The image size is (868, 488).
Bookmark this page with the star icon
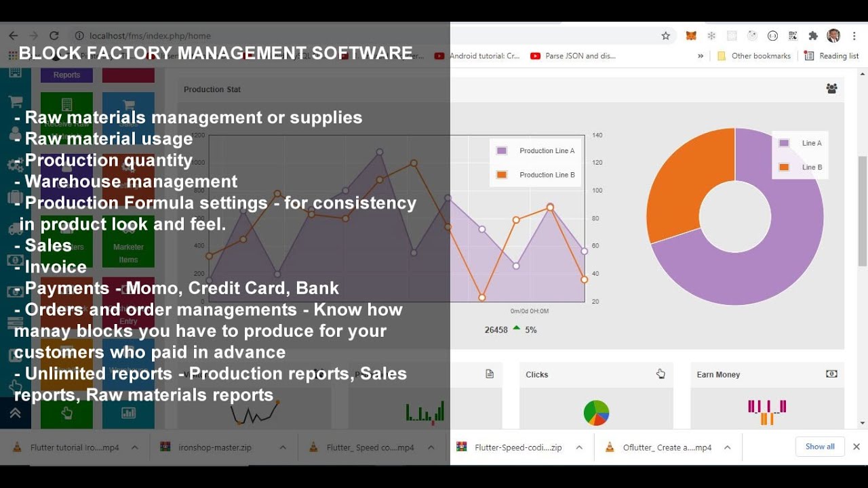click(666, 36)
